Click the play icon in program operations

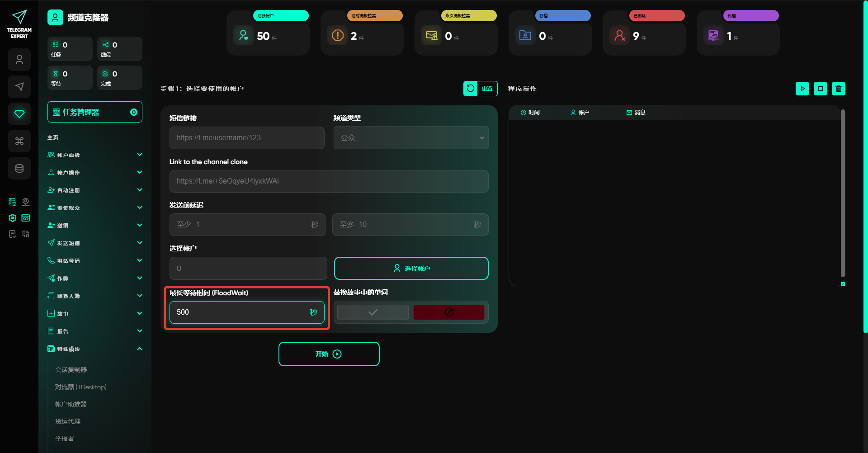pos(802,89)
